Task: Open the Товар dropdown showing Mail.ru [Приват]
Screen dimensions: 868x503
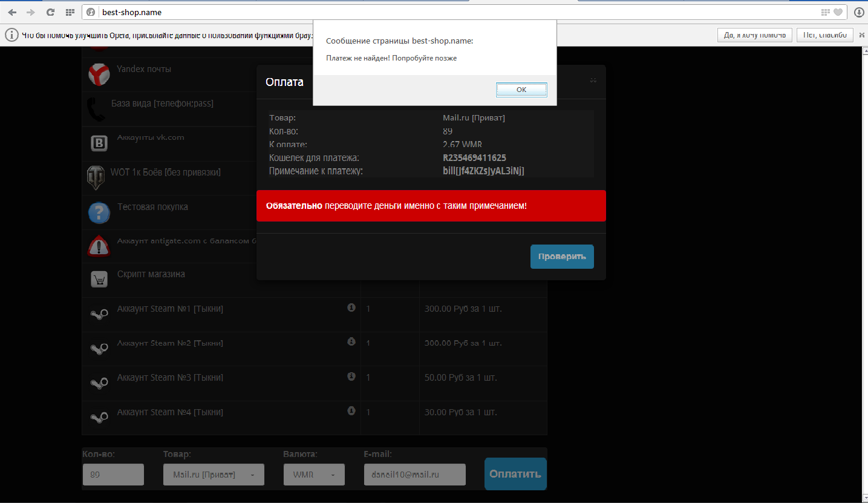Action: pyautogui.click(x=214, y=475)
